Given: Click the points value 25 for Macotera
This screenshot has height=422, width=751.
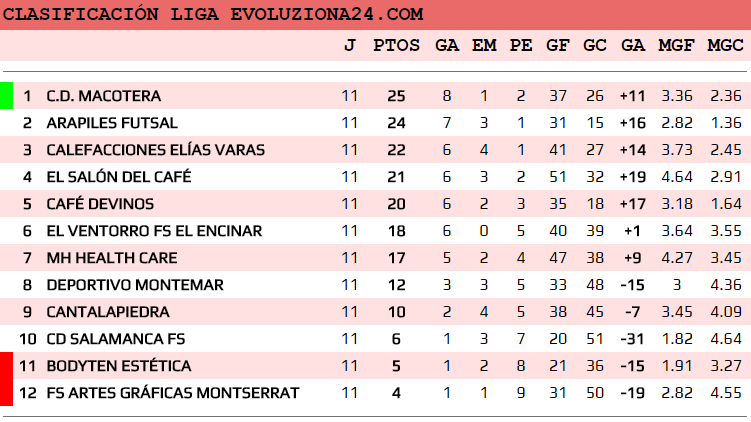Looking at the screenshot, I should (396, 96).
